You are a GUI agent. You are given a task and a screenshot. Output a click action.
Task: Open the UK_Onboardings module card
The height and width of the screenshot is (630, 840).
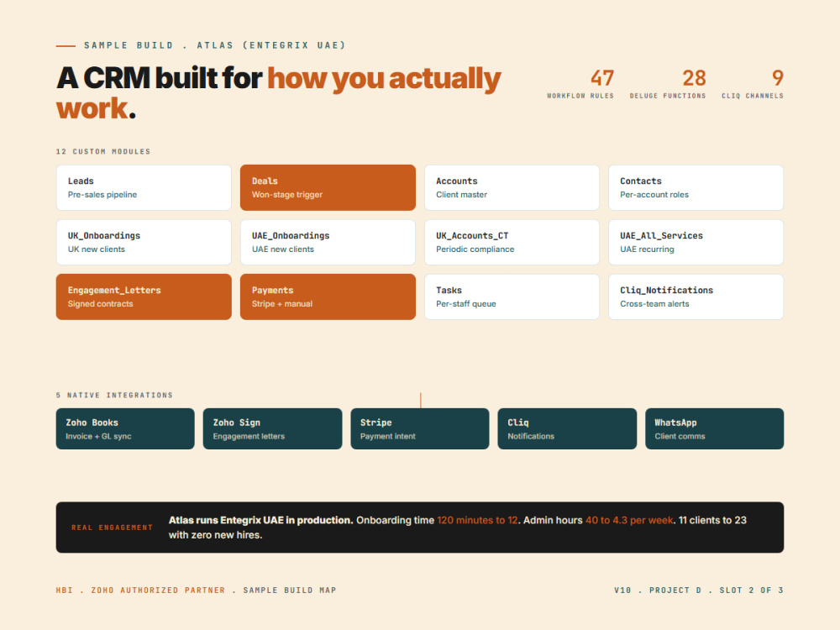pyautogui.click(x=144, y=242)
